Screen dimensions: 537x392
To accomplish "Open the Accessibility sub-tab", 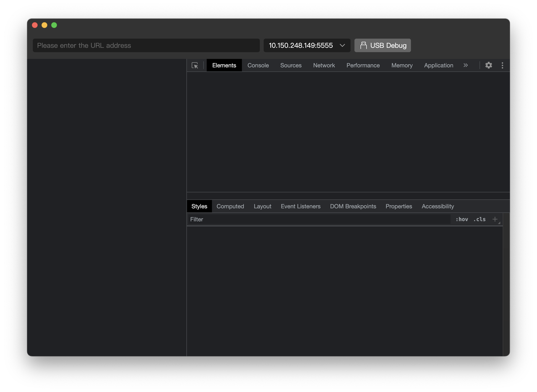I will tap(438, 206).
